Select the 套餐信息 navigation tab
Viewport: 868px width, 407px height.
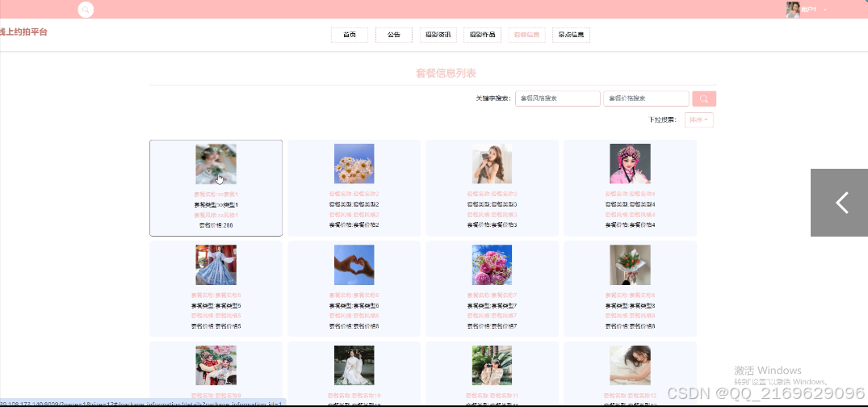pyautogui.click(x=526, y=35)
